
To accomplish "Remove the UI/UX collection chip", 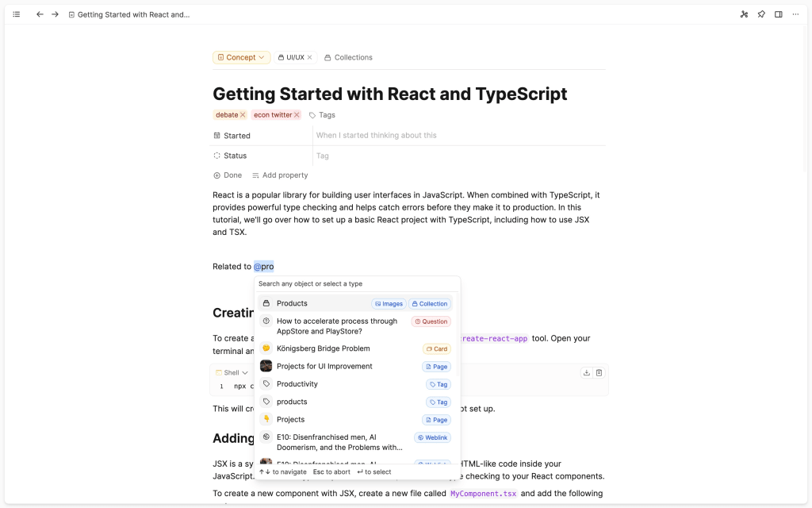I will [310, 58].
